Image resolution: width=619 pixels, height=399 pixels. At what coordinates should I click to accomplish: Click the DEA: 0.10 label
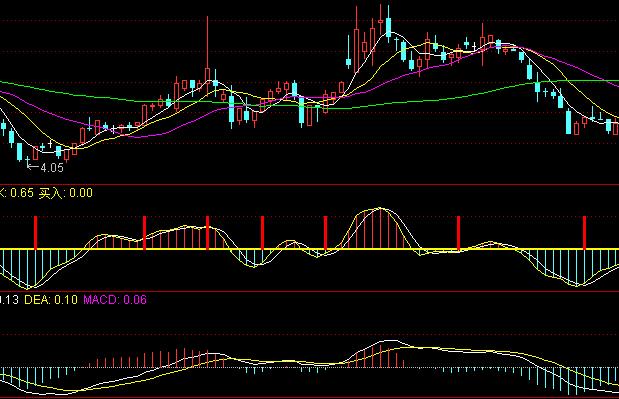coord(51,300)
